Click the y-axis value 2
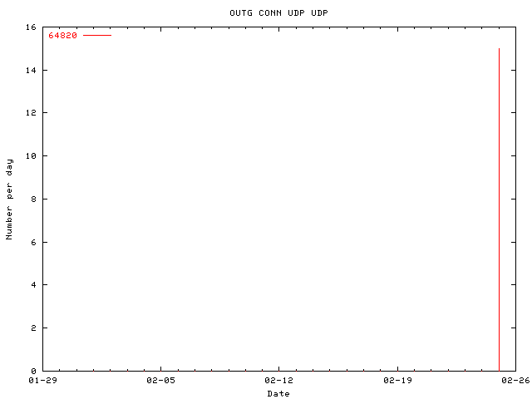Image resolution: width=532 pixels, height=399 pixels. (33, 328)
